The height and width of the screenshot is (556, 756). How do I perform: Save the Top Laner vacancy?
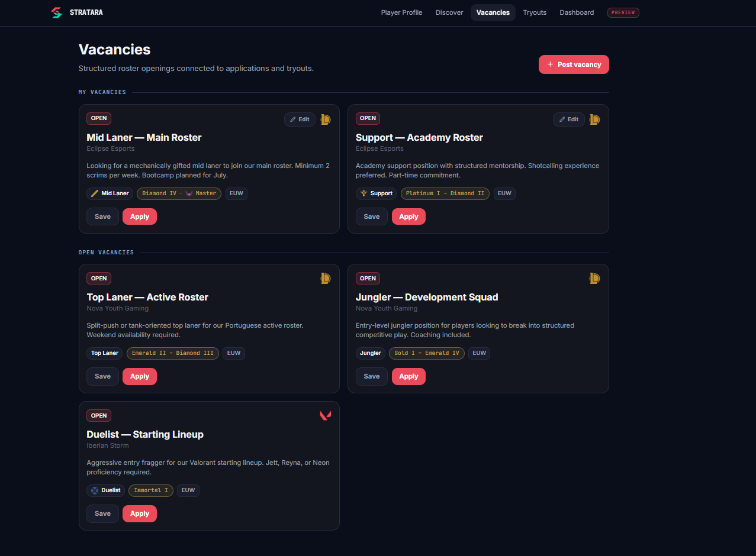[x=102, y=376]
